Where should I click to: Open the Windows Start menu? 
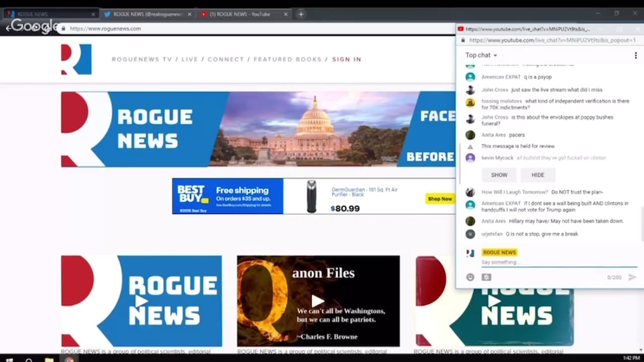9,359
